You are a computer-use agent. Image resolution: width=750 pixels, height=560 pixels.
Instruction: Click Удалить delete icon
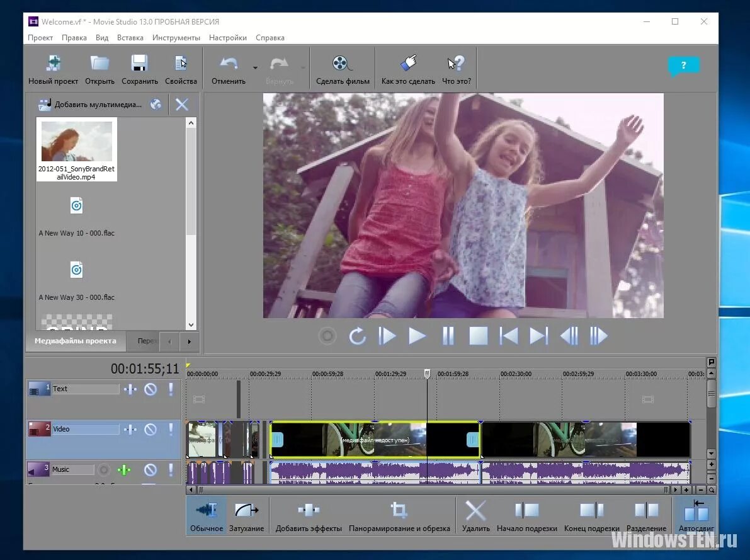(475, 515)
